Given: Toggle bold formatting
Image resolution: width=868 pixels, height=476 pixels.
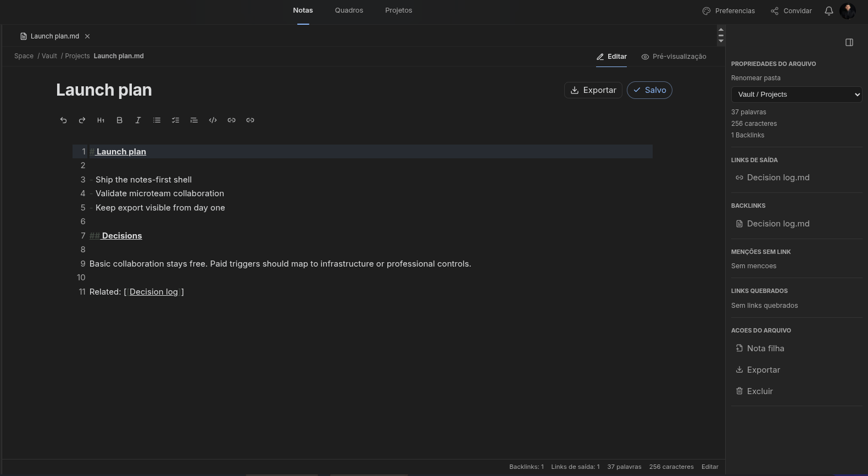Looking at the screenshot, I should pos(119,120).
